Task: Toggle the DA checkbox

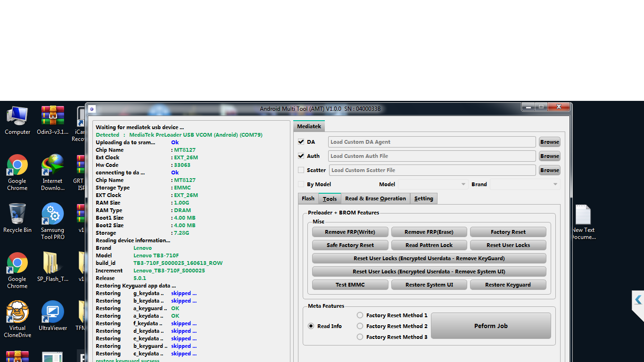Action: coord(301,142)
